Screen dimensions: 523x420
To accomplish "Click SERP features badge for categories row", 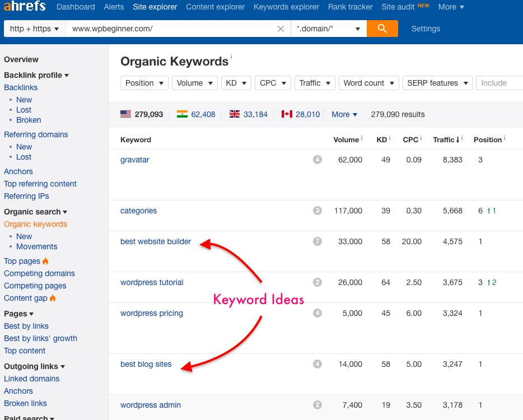I will point(317,211).
